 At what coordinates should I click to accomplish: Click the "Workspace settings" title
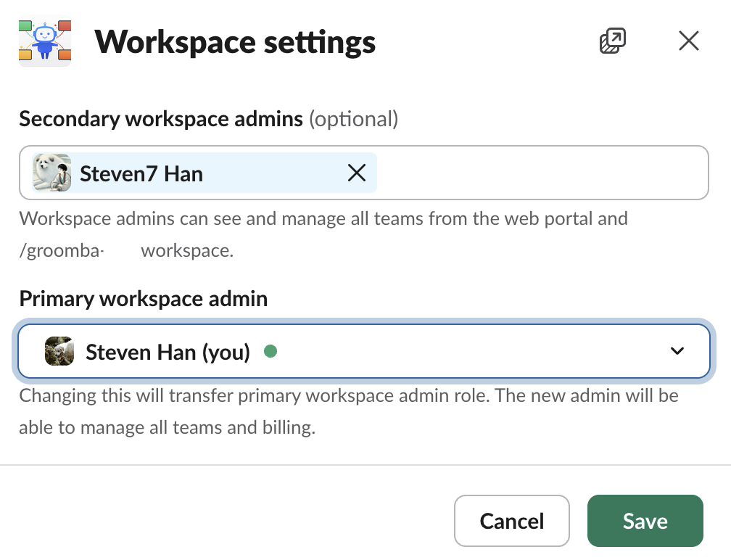pos(235,42)
